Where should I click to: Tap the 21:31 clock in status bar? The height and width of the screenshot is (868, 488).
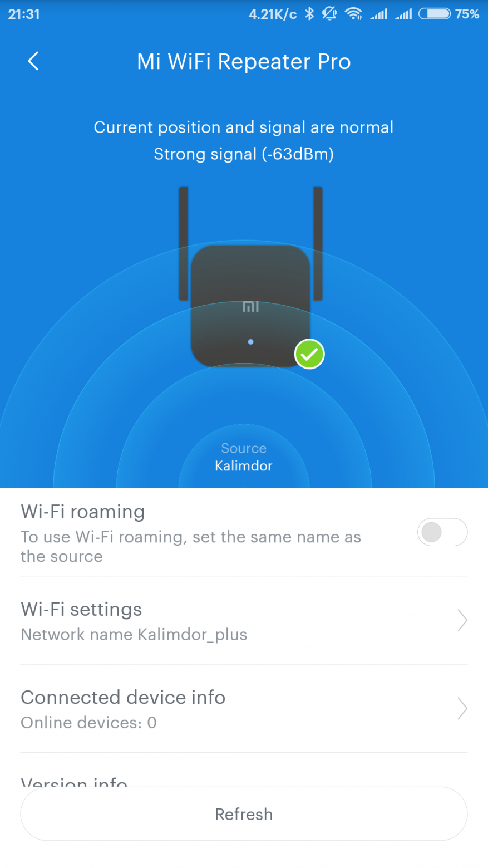coord(24,14)
